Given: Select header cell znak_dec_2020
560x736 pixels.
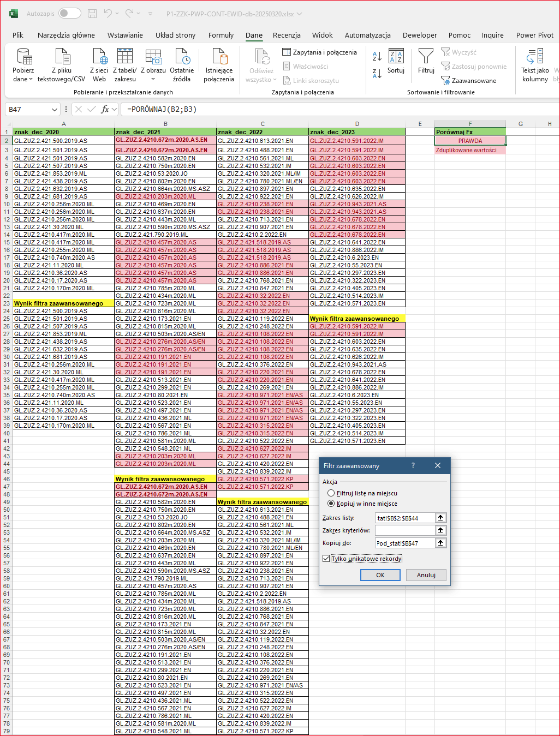Looking at the screenshot, I should pos(63,132).
